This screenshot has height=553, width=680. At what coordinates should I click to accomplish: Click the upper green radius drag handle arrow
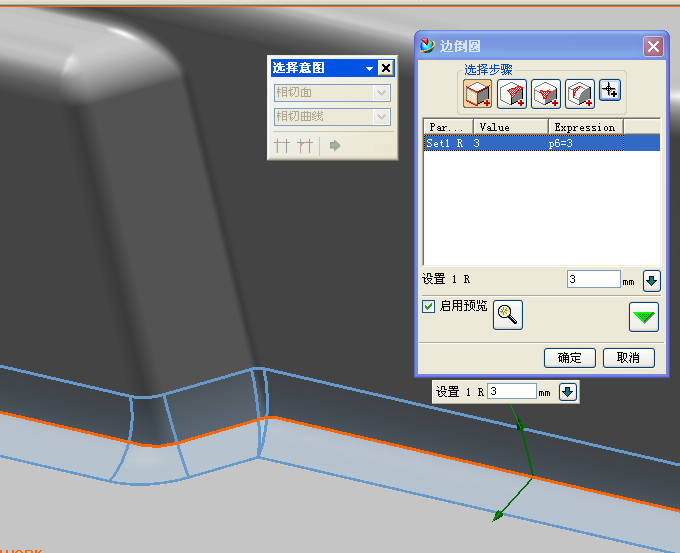(520, 425)
